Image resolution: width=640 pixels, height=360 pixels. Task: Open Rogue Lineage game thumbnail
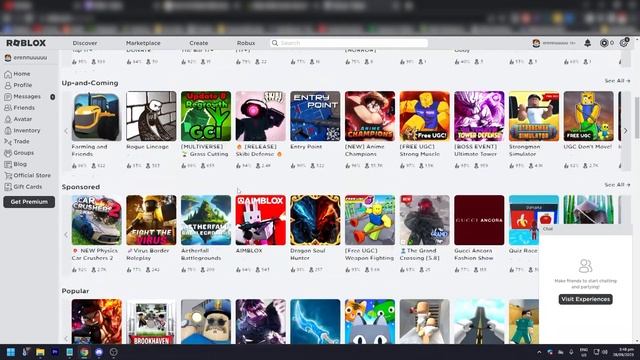coord(151,116)
